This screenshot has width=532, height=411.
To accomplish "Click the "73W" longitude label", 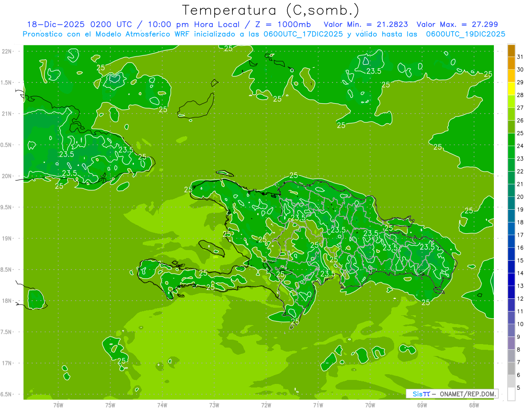I will pos(214,405).
